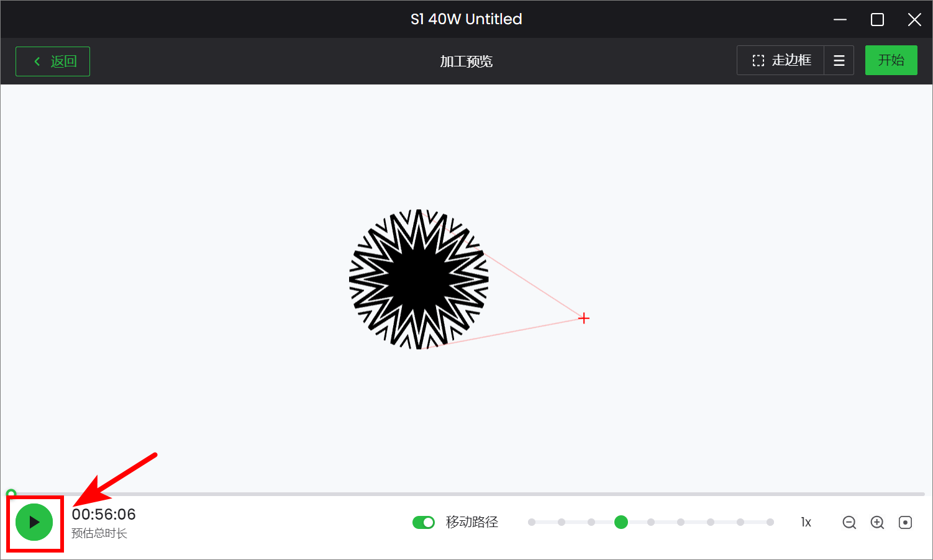
Task: Click the red crosshair laser position marker
Action: pos(583,318)
